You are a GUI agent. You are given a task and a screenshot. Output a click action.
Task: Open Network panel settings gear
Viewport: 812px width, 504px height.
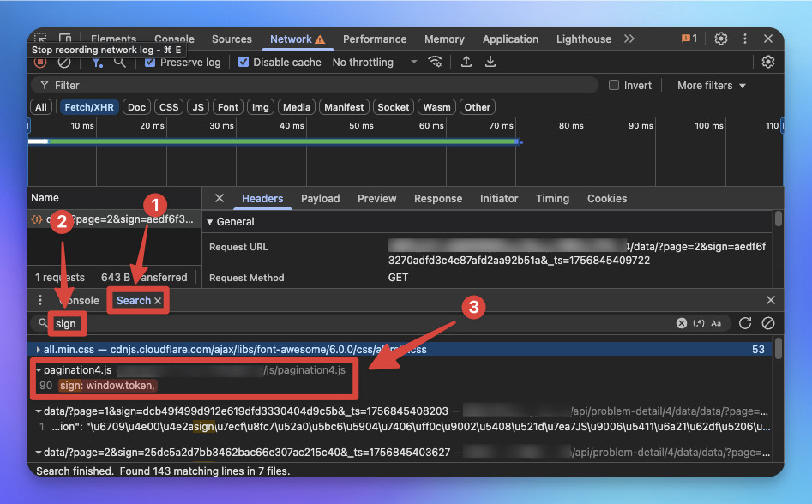pos(768,62)
